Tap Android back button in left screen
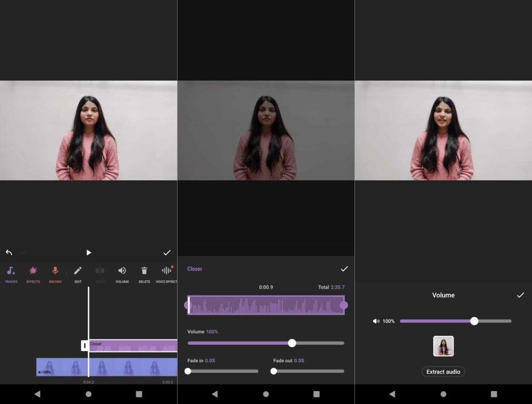This screenshot has width=532, height=404. [37, 394]
